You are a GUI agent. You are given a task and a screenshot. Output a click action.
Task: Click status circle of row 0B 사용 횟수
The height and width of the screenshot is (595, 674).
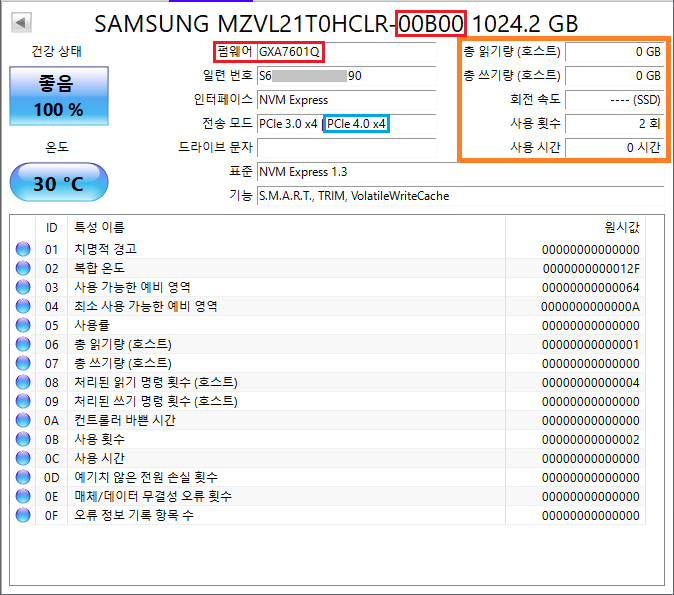click(23, 439)
